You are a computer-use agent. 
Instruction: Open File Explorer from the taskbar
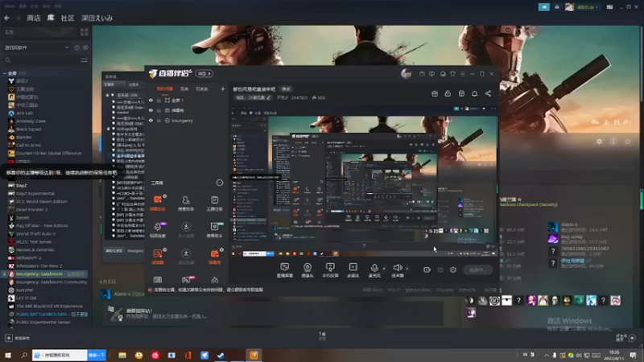[122, 355]
